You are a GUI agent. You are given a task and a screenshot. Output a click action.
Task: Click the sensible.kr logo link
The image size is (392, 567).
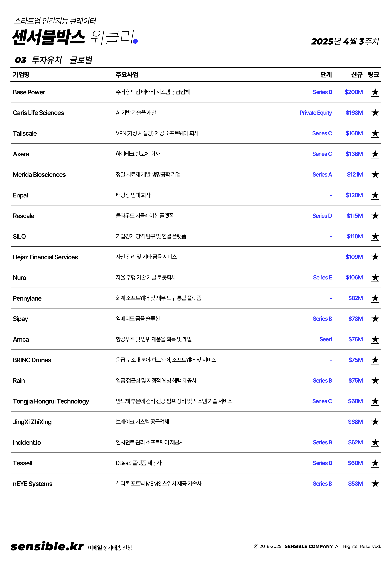[47, 546]
